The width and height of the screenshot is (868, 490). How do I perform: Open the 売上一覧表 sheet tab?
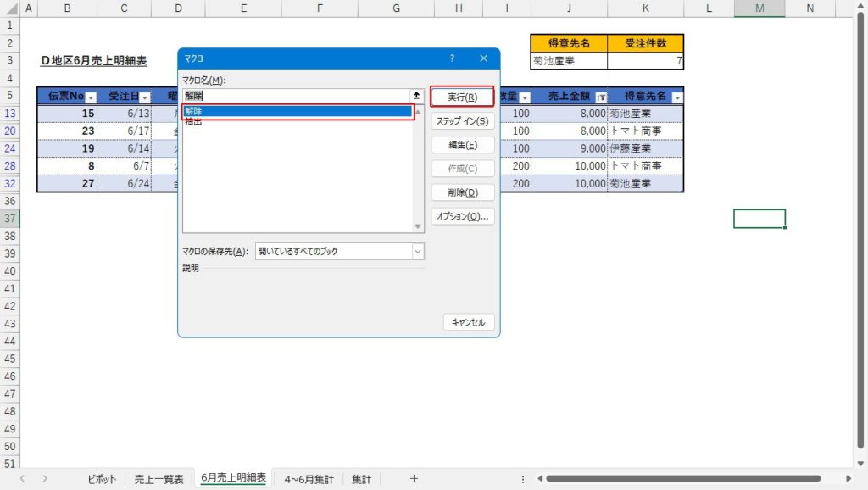[x=159, y=479]
